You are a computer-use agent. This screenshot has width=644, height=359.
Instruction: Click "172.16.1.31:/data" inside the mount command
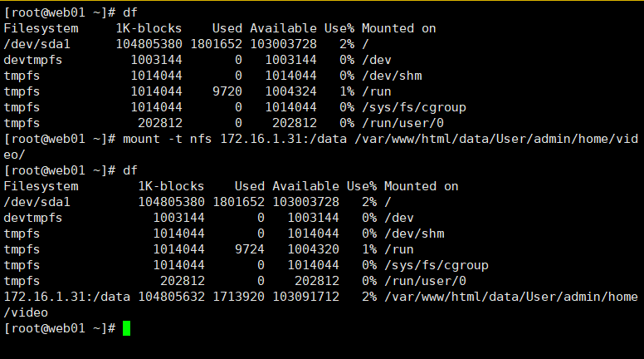(283, 139)
